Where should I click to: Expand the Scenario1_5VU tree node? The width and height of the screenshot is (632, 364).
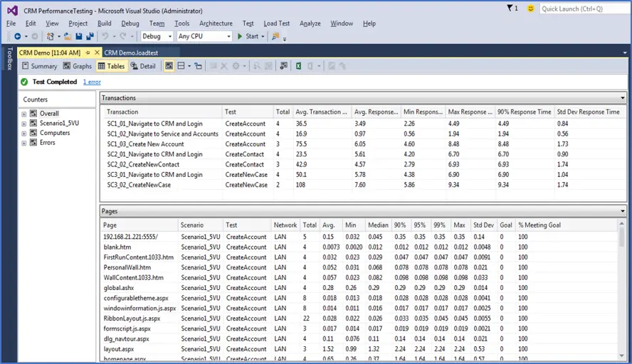click(24, 123)
